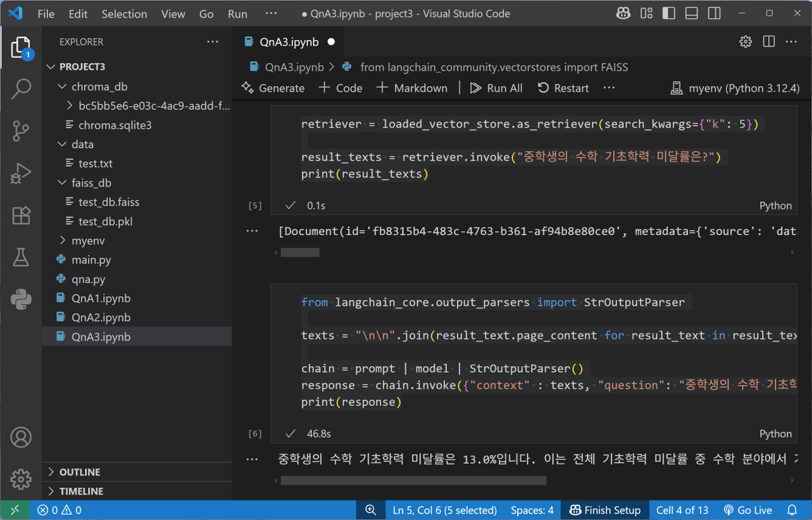This screenshot has height=520, width=812.
Task: Open the Explorer view in activity bar
Action: click(x=21, y=48)
